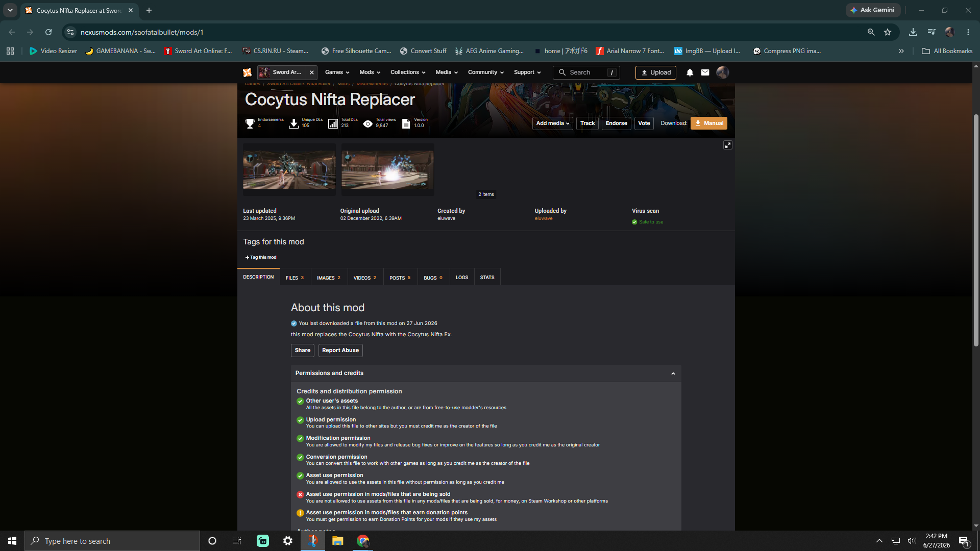Click Ask Gemini button
The height and width of the screenshot is (551, 980).
[873, 10]
